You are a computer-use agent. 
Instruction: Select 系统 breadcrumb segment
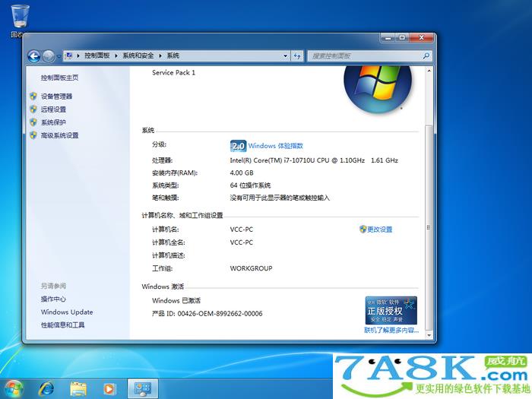coord(173,55)
